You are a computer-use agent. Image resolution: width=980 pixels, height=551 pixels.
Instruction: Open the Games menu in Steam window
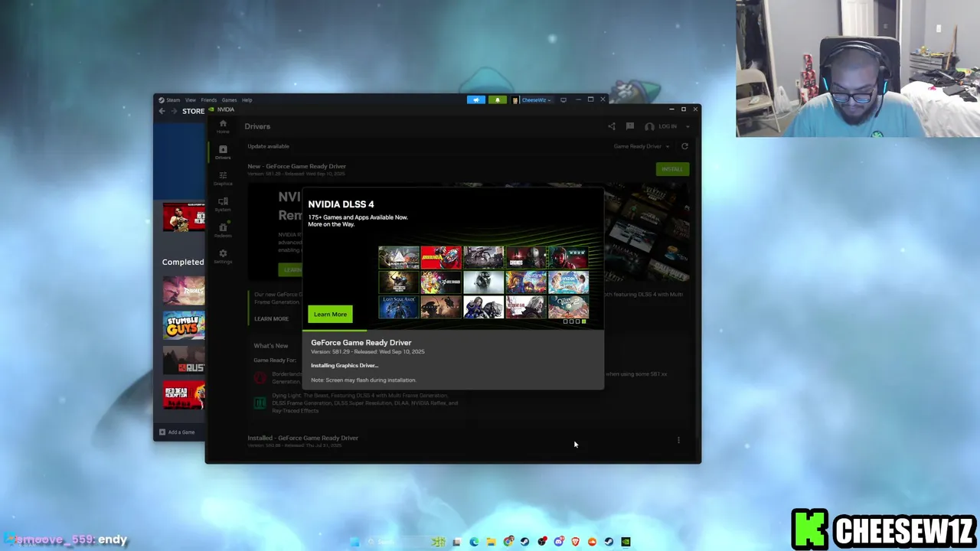229,99
